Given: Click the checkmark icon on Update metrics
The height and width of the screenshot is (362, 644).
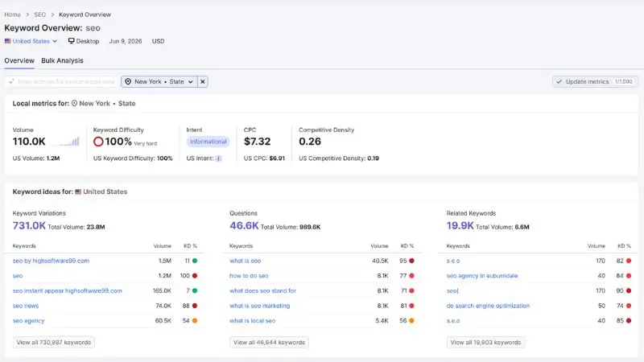Looking at the screenshot, I should [x=559, y=82].
